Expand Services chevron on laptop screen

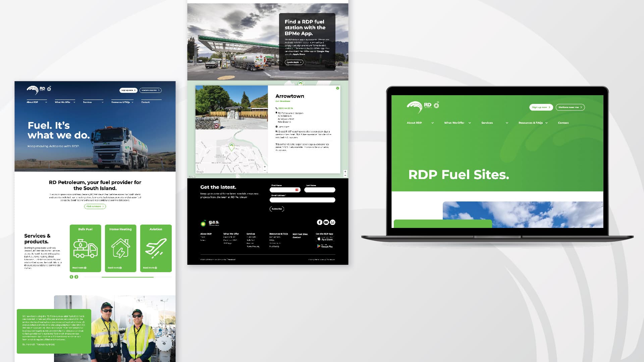pos(507,123)
